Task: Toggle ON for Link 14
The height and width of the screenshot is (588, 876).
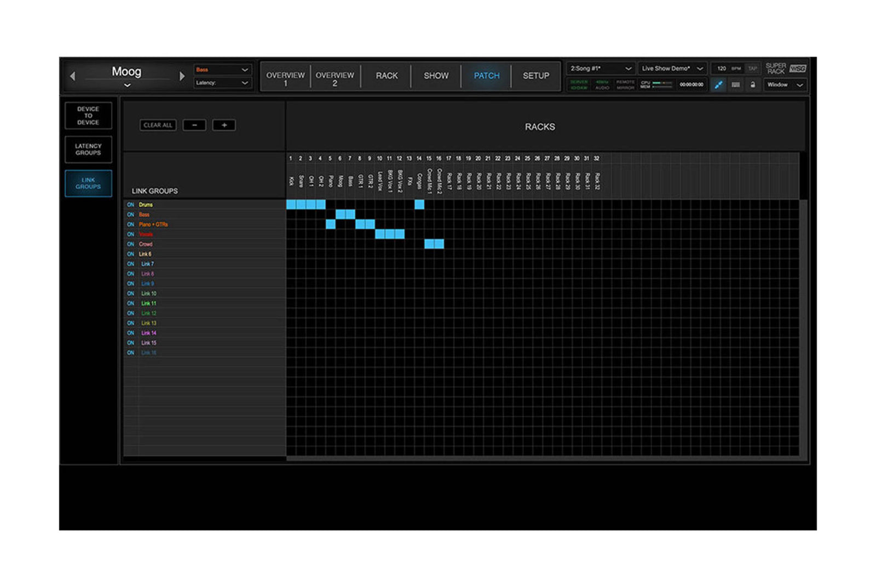Action: tap(130, 333)
